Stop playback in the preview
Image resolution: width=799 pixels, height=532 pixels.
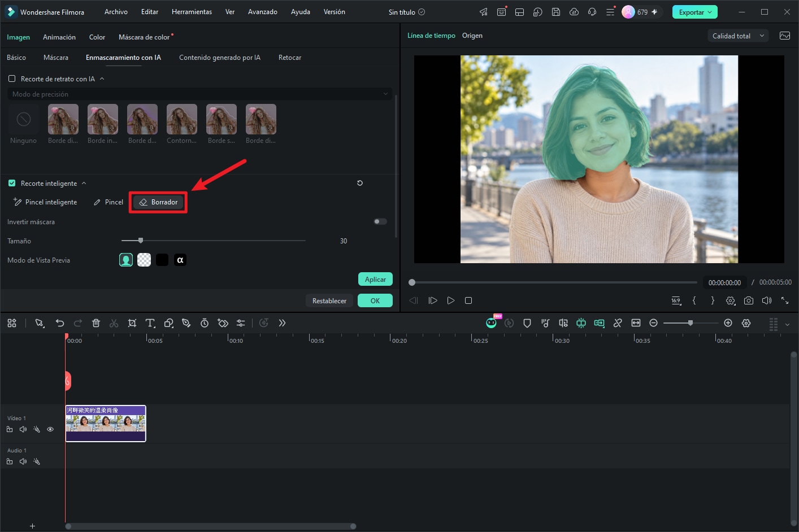(468, 300)
